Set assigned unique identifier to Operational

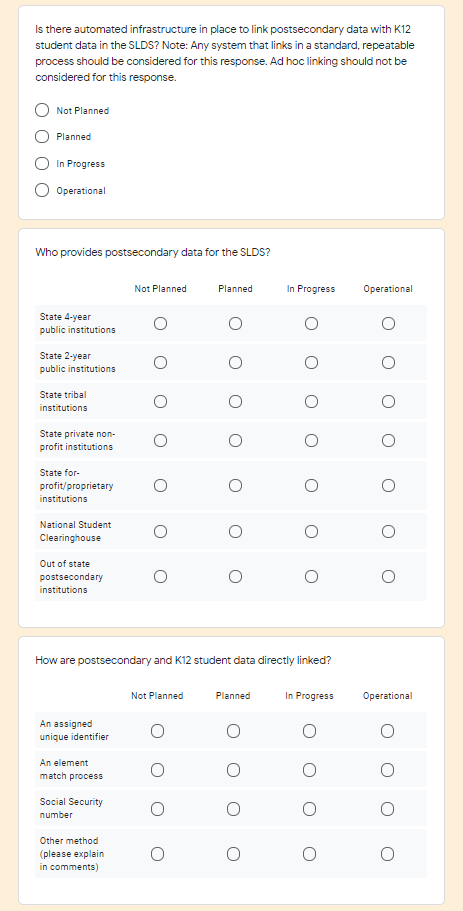pyautogui.click(x=387, y=731)
